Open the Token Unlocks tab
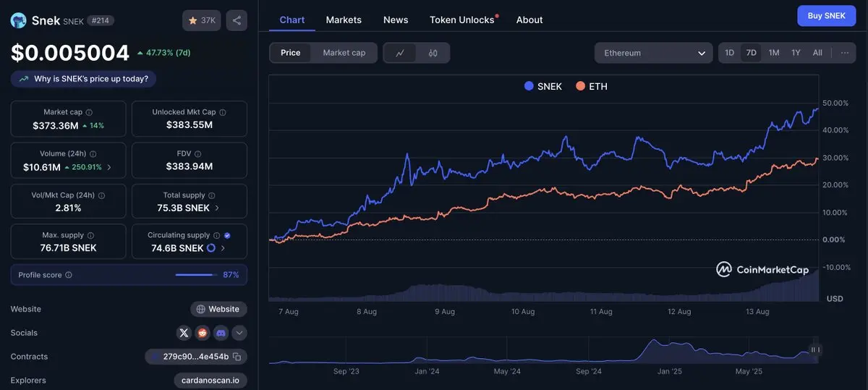The image size is (868, 390). [x=462, y=20]
